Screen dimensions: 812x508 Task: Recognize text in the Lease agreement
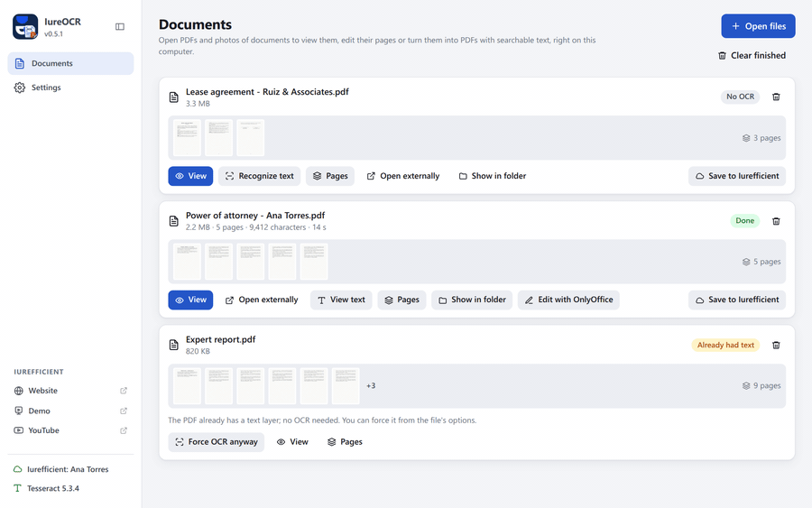[x=260, y=176]
